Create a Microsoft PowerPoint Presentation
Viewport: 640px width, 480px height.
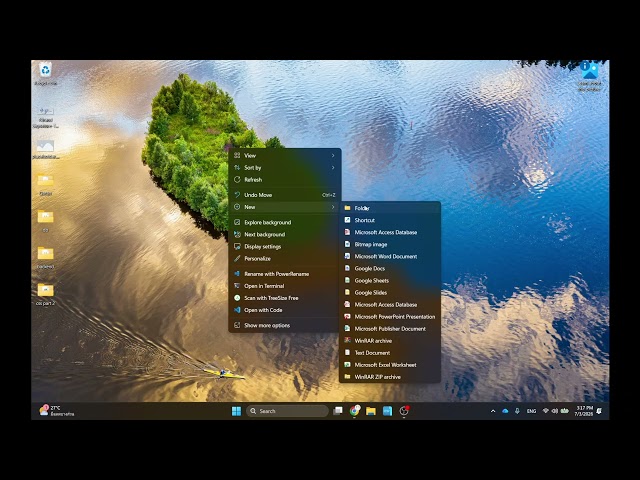[390, 317]
